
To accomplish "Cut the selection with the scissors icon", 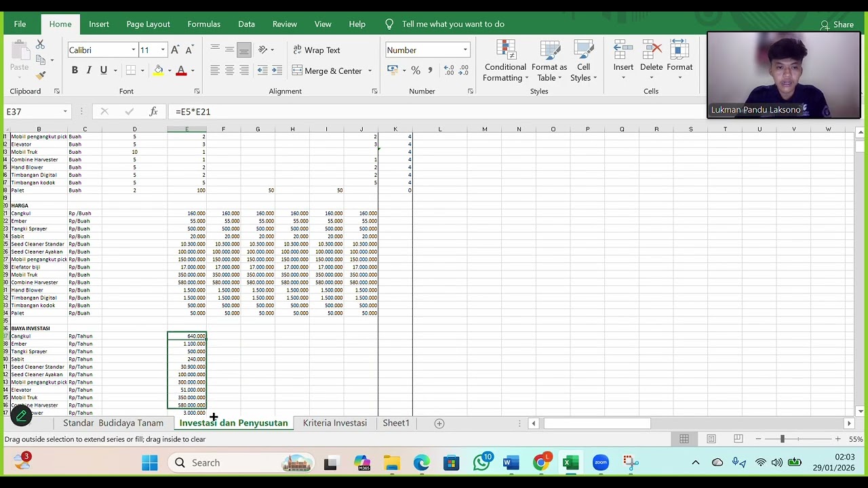I will (40, 45).
